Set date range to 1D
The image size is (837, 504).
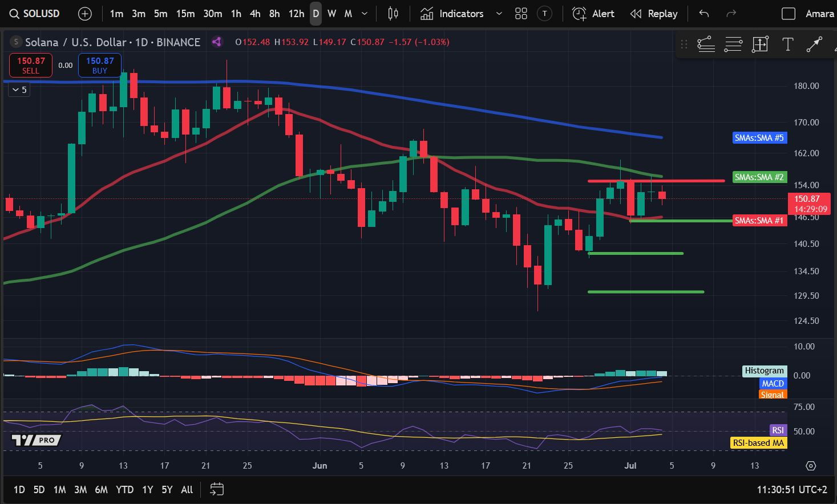(x=19, y=490)
